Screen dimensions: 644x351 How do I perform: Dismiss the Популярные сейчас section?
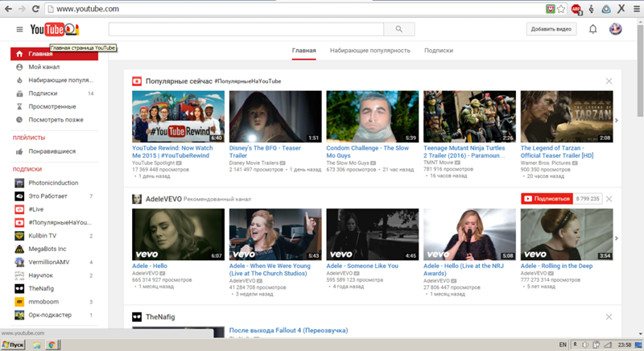pos(609,81)
